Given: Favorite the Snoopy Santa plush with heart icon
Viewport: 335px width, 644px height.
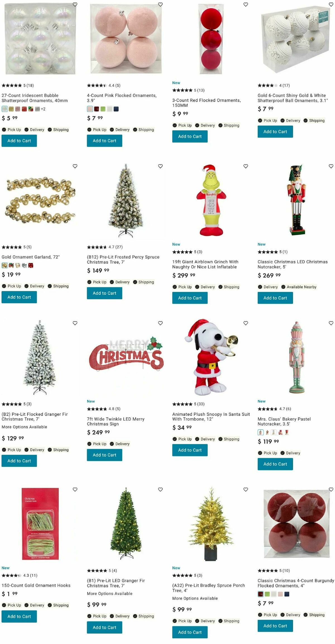Looking at the screenshot, I should coord(246,323).
